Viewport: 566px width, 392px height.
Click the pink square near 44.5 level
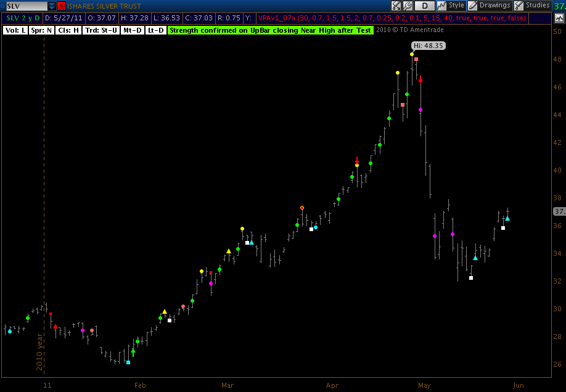403,105
